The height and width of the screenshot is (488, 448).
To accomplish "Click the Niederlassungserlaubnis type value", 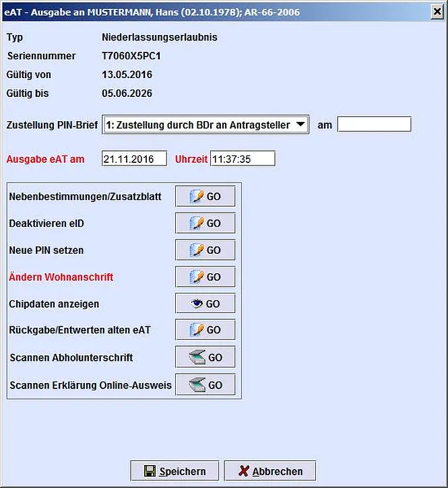I will [160, 37].
